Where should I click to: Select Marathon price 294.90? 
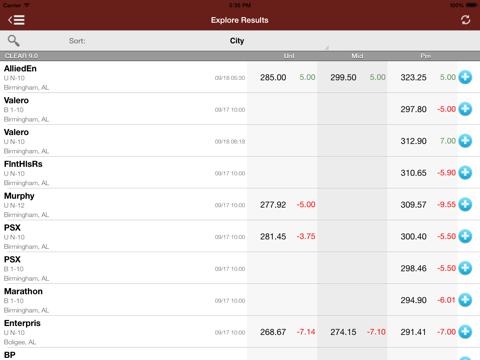point(413,300)
